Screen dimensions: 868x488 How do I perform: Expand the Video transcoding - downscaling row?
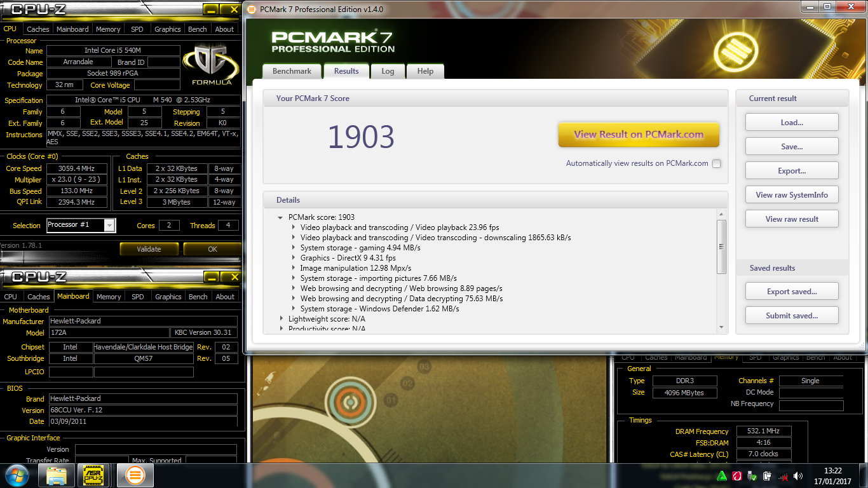tap(293, 238)
